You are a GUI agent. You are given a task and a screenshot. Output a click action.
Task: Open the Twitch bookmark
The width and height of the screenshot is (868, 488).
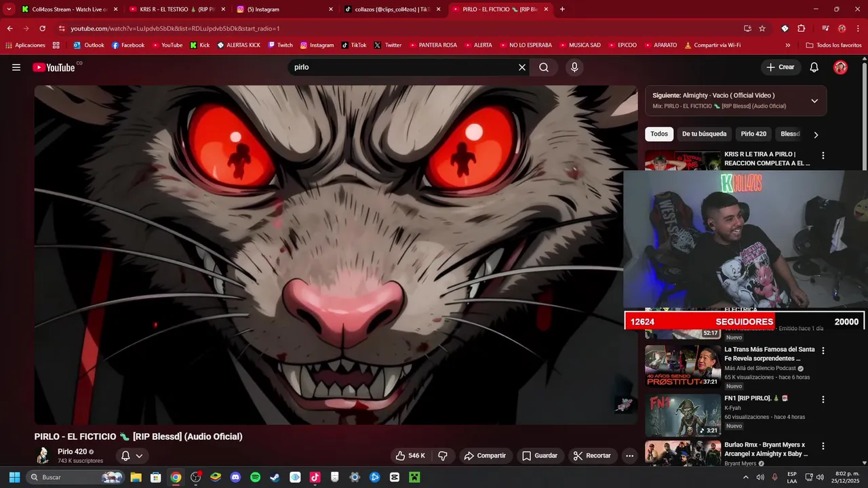(x=281, y=45)
